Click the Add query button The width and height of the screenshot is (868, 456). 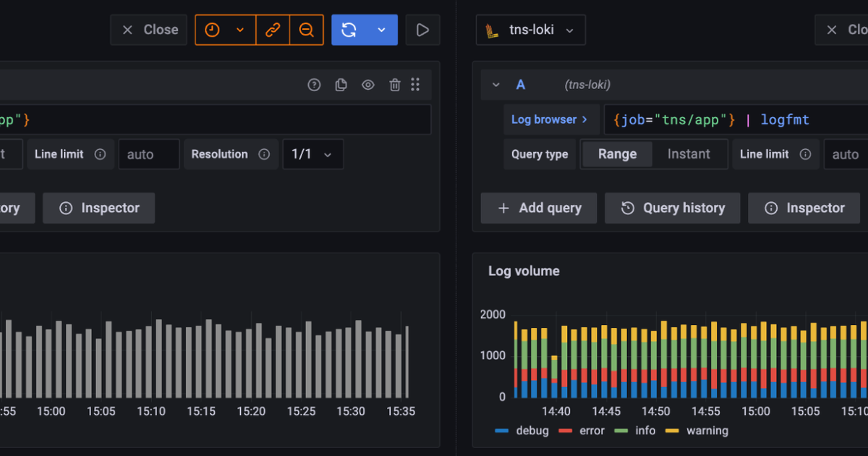coord(539,208)
